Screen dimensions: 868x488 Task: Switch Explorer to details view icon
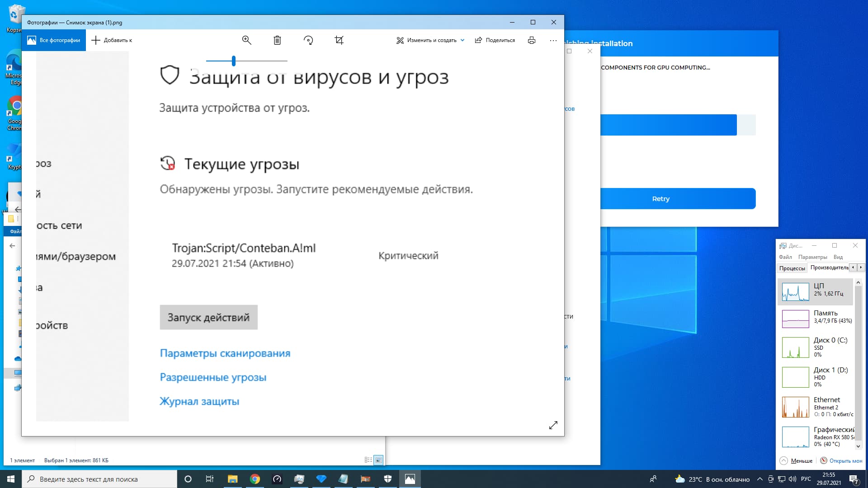(x=368, y=460)
